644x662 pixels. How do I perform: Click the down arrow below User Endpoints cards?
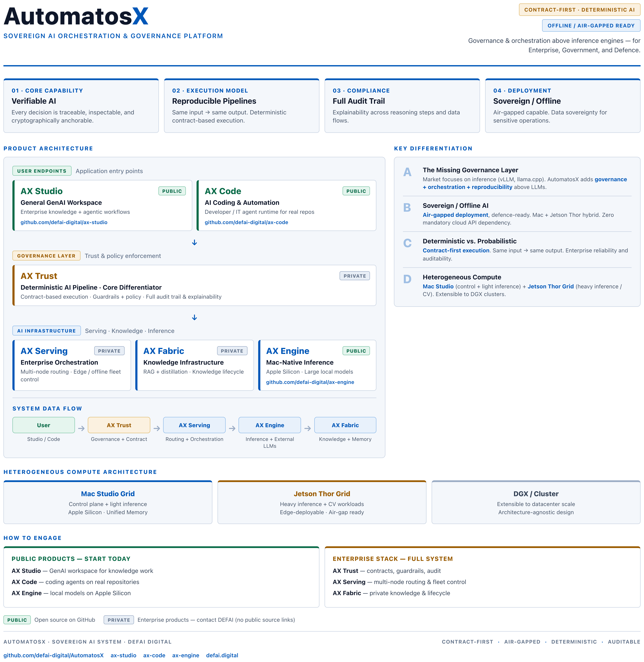click(195, 243)
